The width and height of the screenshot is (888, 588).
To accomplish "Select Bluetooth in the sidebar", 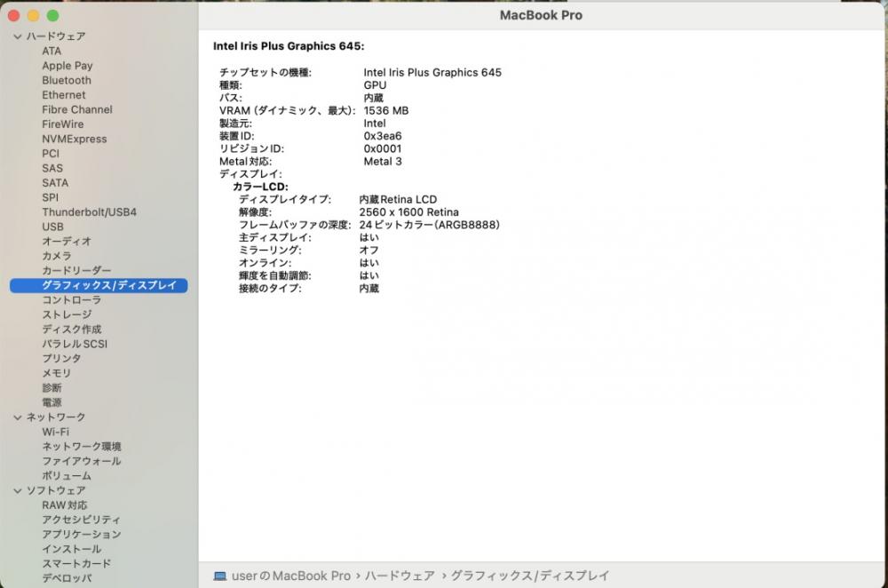I will pyautogui.click(x=67, y=81).
